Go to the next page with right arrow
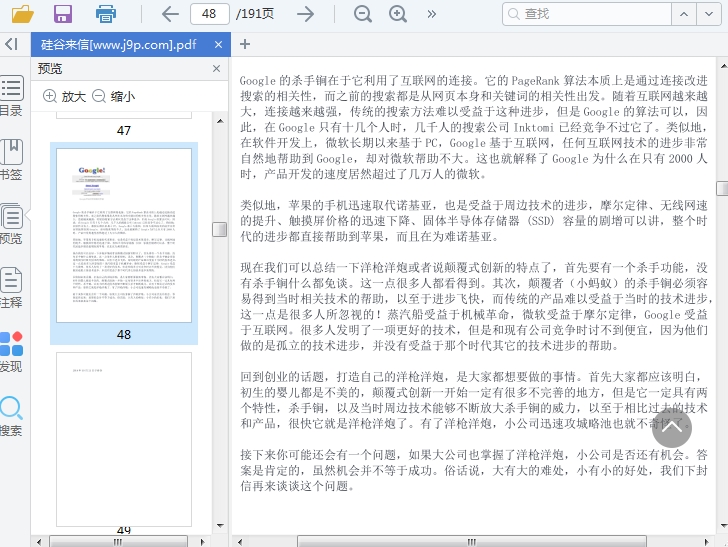728x547 pixels. pyautogui.click(x=306, y=14)
